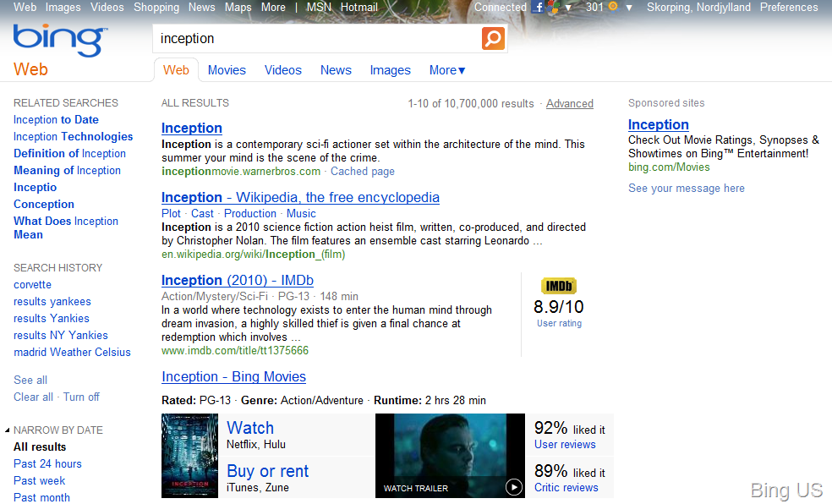The width and height of the screenshot is (832, 504).
Task: Narrow results to Past 24 hours
Action: click(47, 463)
